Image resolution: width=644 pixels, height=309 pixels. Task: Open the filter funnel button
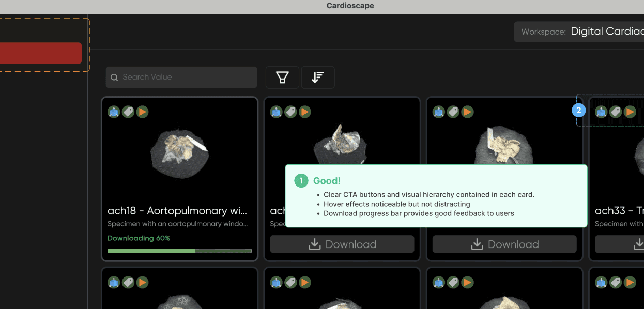tap(282, 78)
